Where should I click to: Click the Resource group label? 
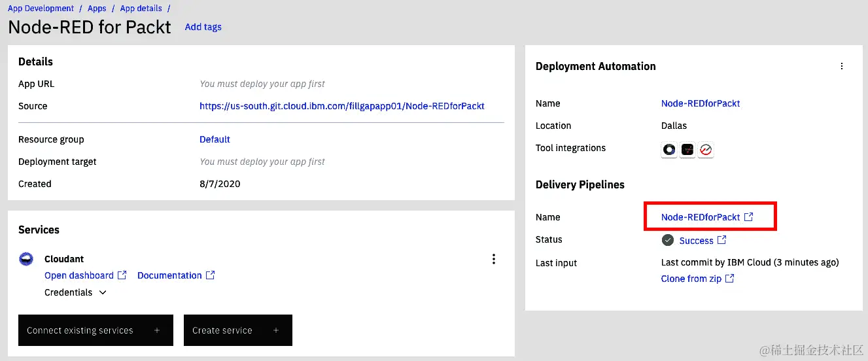(x=51, y=139)
